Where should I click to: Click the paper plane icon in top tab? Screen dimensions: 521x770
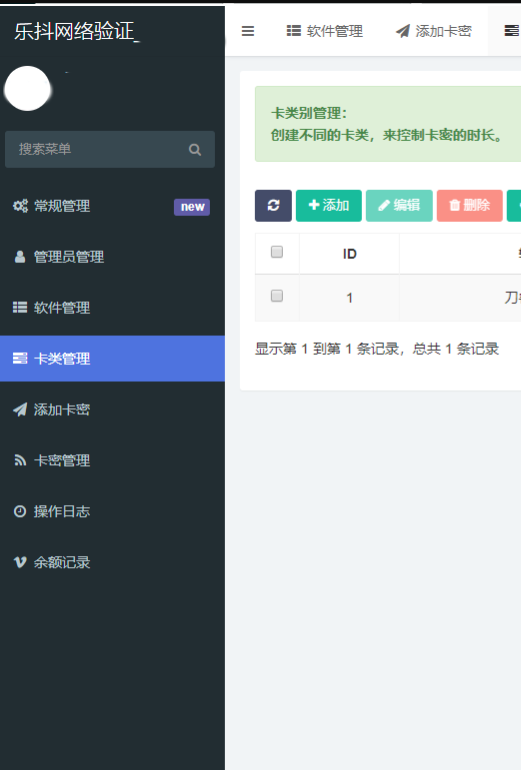point(403,31)
